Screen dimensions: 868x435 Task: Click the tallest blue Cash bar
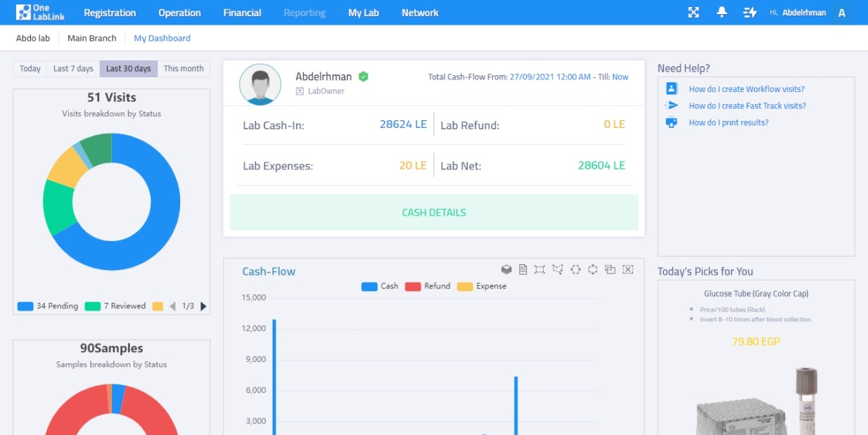pyautogui.click(x=274, y=377)
